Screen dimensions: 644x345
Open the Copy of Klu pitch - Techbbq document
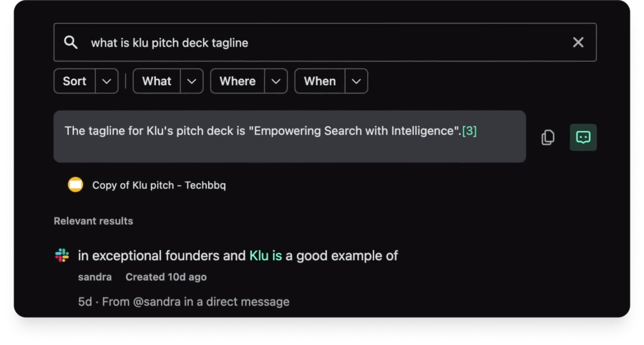160,185
